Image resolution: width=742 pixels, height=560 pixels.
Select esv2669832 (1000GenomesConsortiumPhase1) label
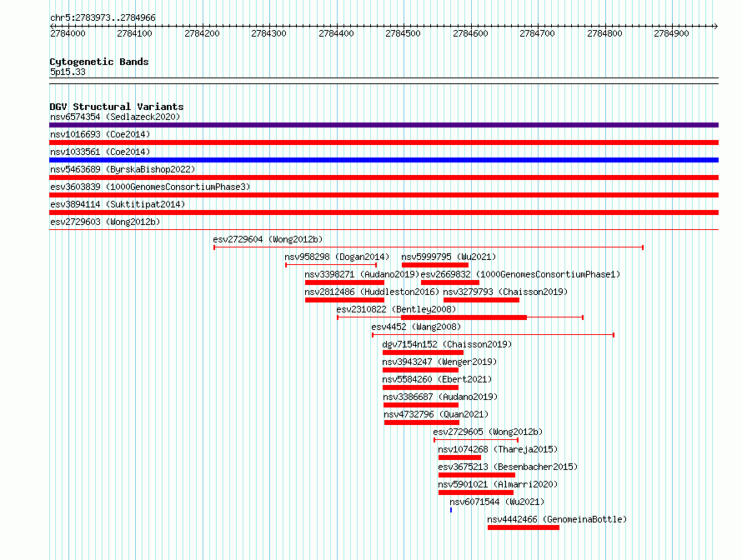(x=520, y=274)
